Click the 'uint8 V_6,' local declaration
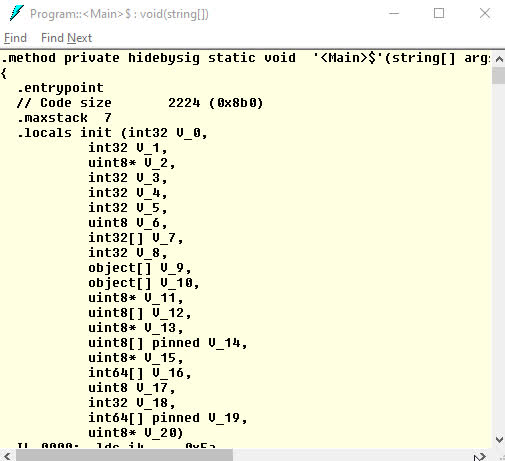Viewport: 505px width, 461px height. tap(128, 223)
